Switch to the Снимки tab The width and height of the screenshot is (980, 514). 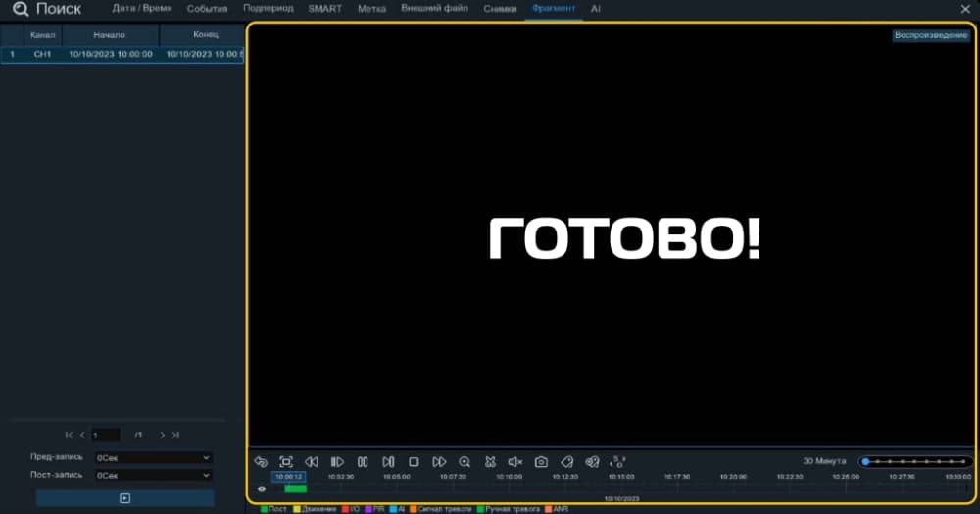point(500,9)
